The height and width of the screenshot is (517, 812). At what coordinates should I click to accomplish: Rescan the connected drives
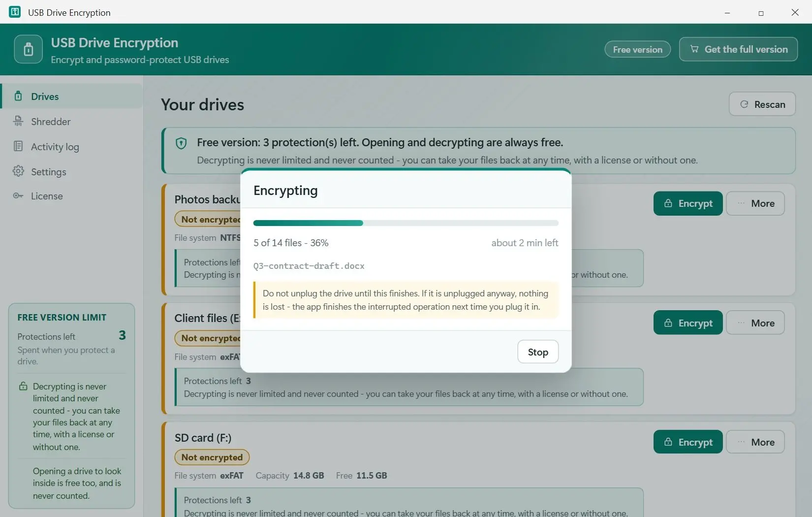coord(762,104)
